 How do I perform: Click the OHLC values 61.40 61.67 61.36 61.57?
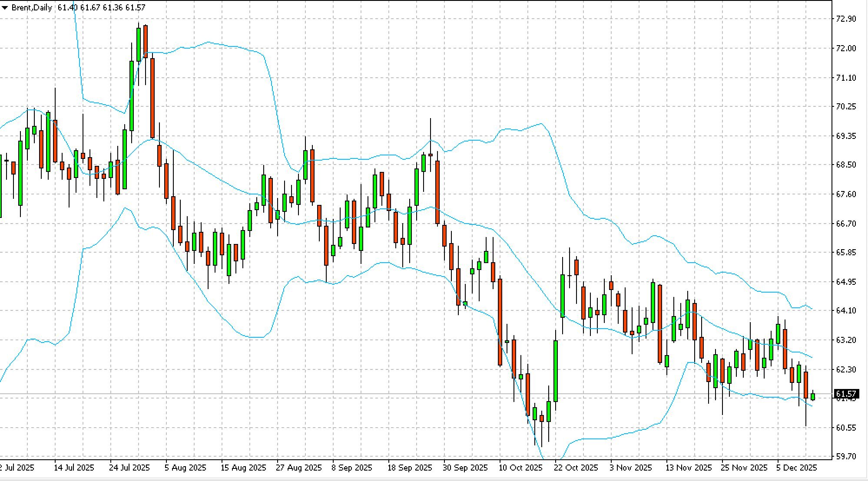101,7
